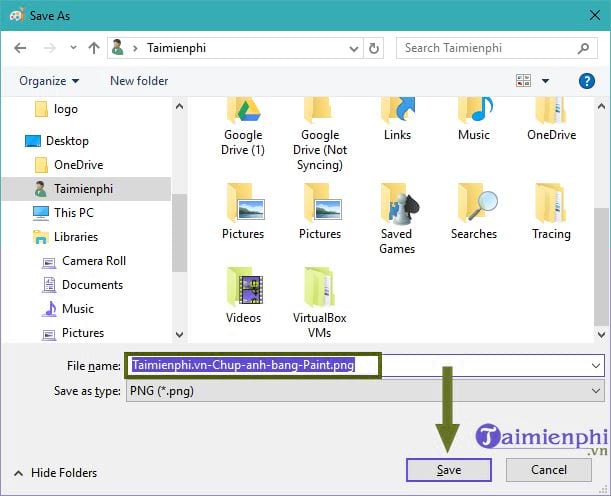Select the Videos folder
The height and width of the screenshot is (496, 611).
(243, 295)
